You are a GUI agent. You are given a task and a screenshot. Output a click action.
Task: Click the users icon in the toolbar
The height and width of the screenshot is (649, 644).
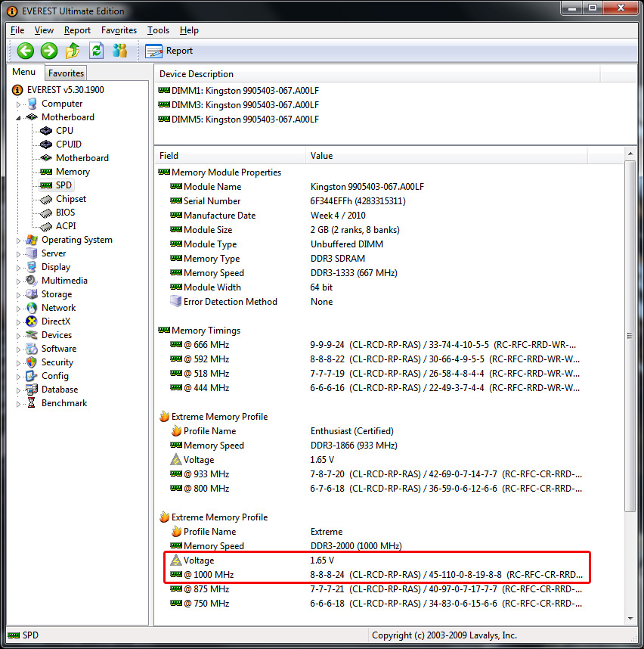tap(120, 51)
